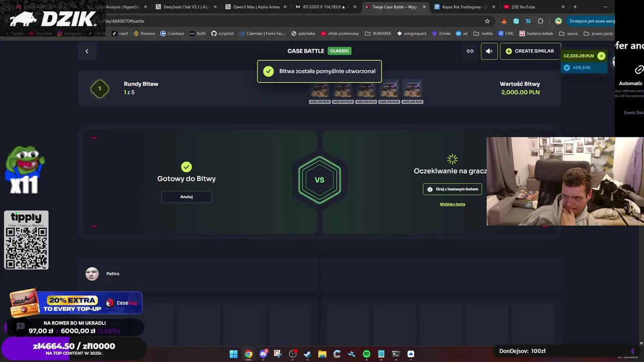Open the Binance bookmark
The image size is (644, 362).
[144, 34]
